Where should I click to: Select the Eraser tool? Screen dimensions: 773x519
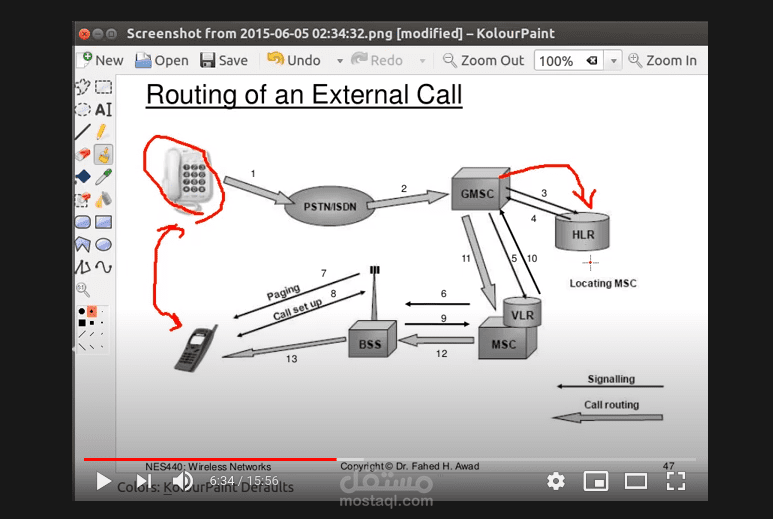83,154
